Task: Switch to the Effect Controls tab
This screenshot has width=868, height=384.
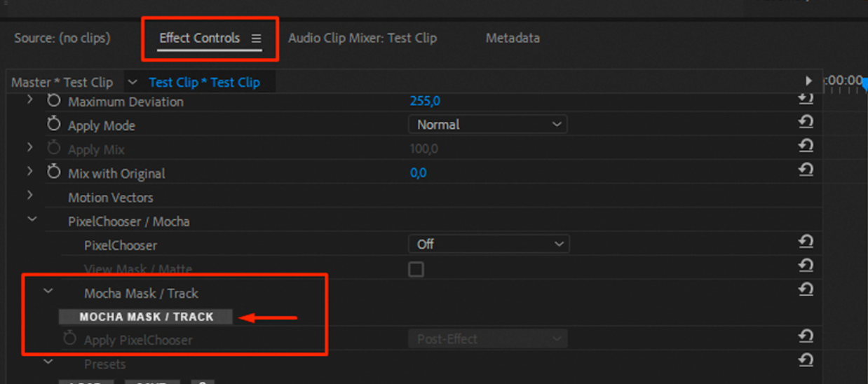Action: [x=200, y=38]
